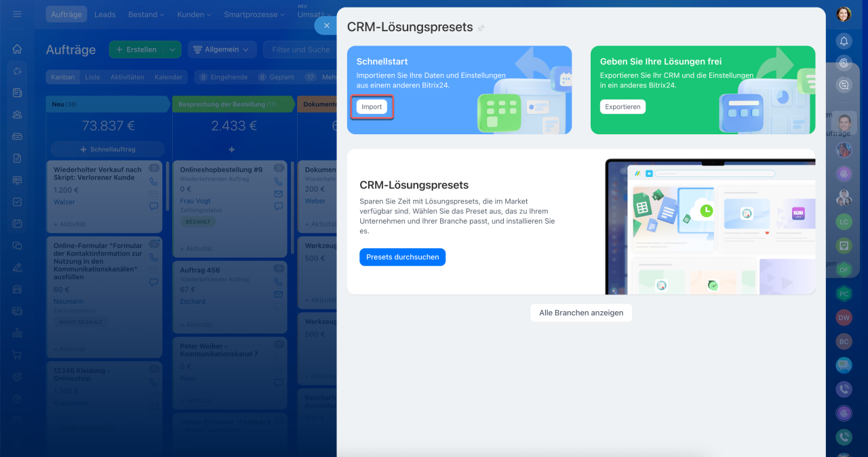Click email icon on Onlineshopbestellung #9 card
The height and width of the screenshot is (457, 868).
click(x=278, y=194)
